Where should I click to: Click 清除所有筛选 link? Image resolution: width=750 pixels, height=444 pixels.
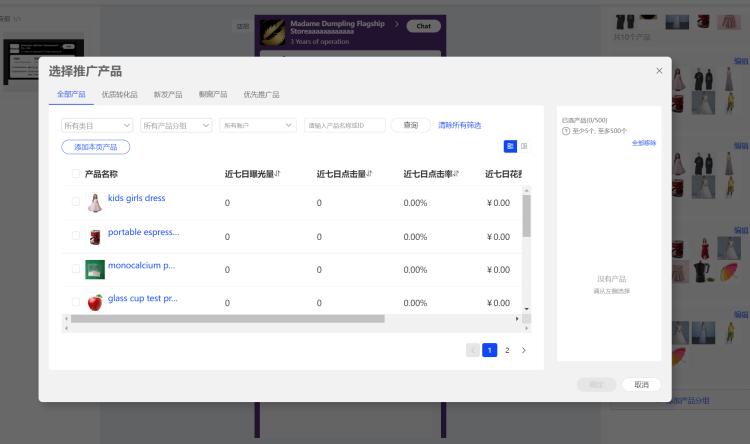point(459,125)
